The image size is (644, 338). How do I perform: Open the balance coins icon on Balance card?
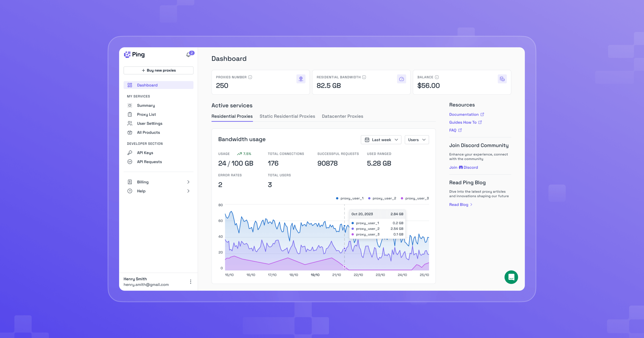(502, 79)
